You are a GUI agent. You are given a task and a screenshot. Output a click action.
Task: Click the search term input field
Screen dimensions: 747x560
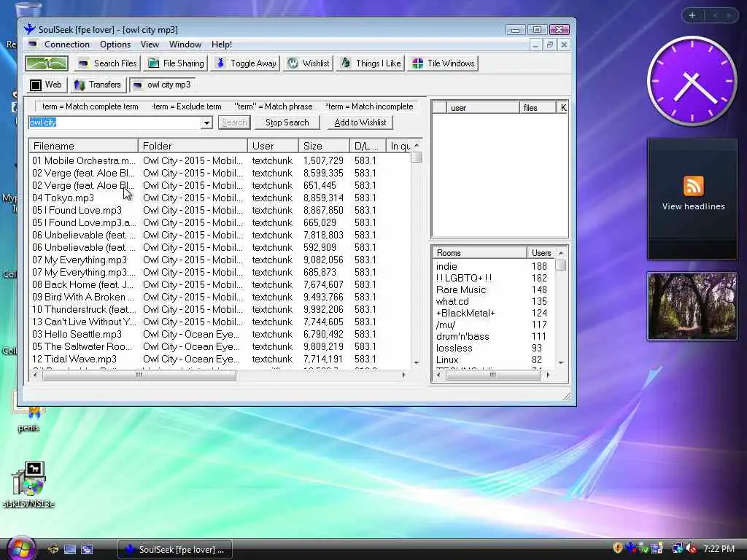tap(115, 122)
